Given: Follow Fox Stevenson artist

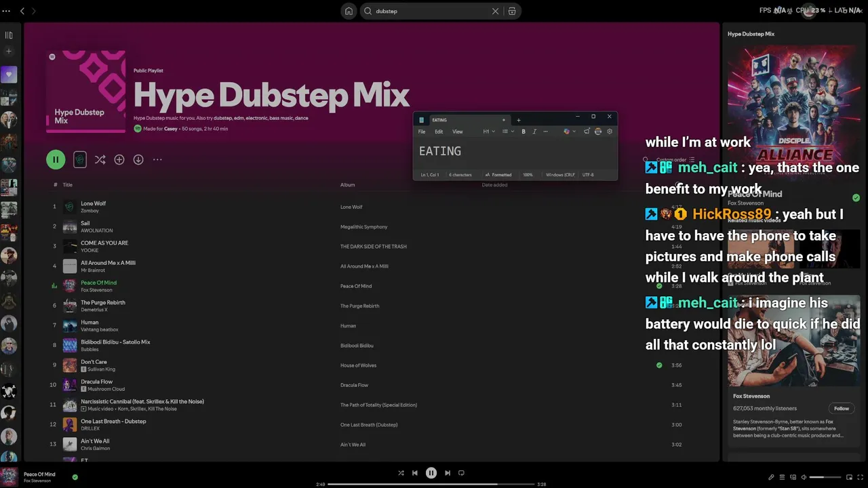Looking at the screenshot, I should pyautogui.click(x=842, y=409).
